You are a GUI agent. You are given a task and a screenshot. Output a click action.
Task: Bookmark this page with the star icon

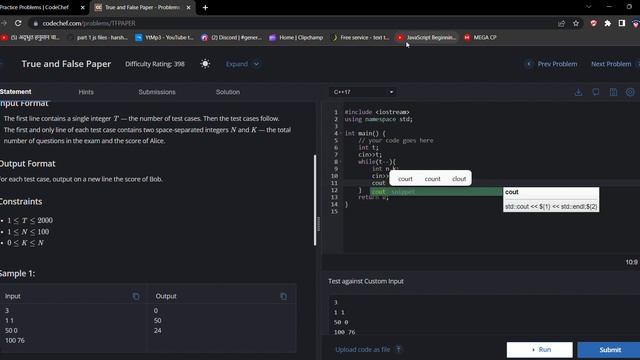tap(576, 23)
